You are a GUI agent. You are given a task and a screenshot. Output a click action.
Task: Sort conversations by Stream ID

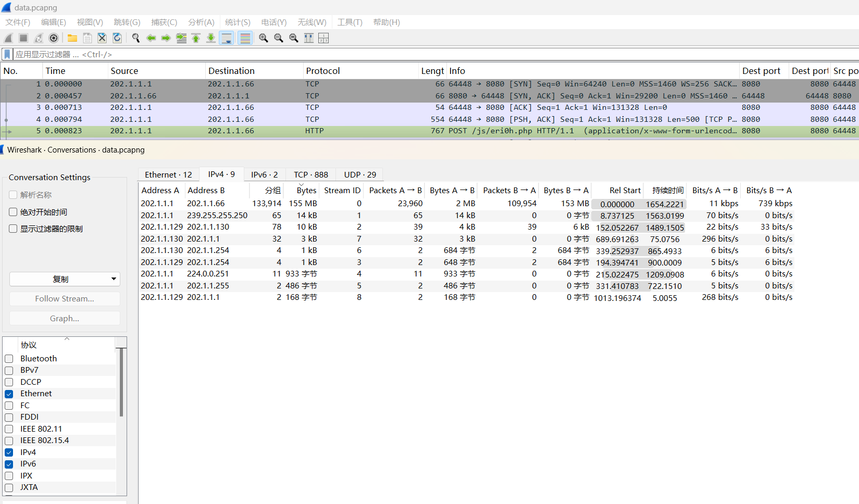coord(342,190)
